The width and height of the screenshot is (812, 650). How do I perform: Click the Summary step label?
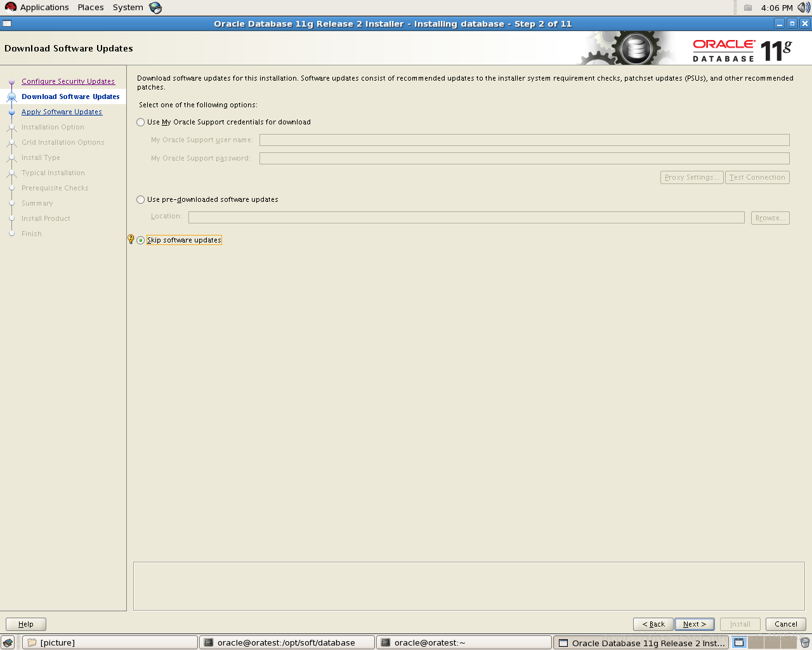coord(37,203)
